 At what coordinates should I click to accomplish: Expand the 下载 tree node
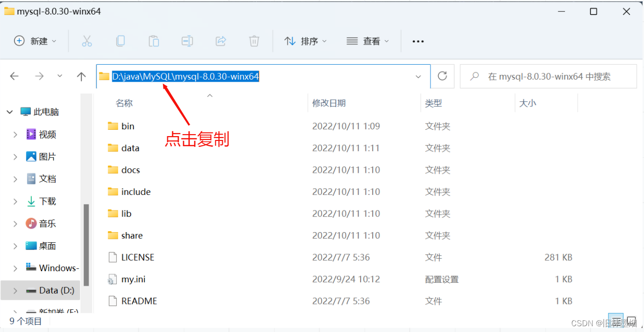click(x=15, y=201)
